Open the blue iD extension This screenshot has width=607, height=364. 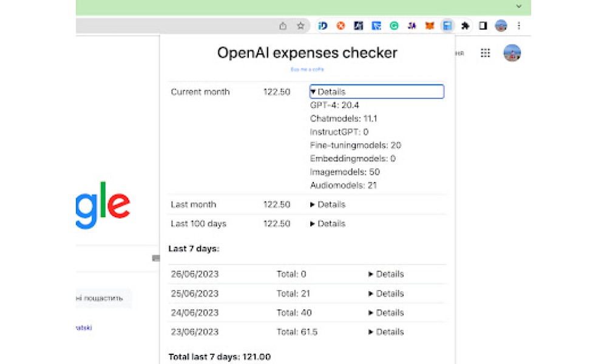322,26
